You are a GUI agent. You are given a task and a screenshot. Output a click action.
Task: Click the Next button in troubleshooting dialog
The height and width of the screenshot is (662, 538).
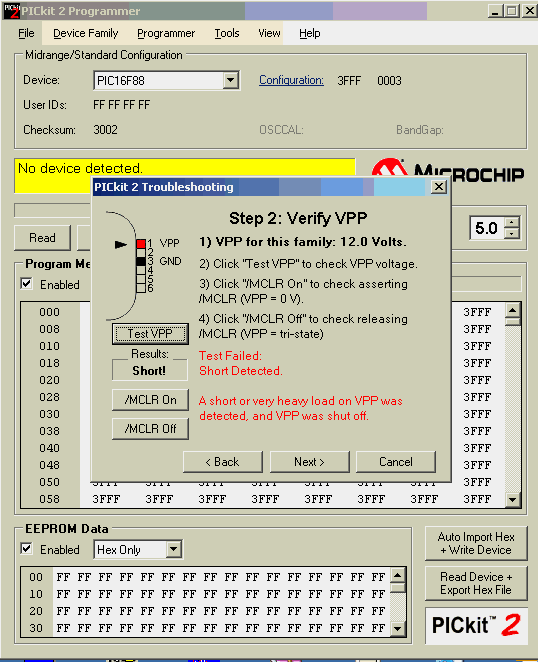(310, 462)
